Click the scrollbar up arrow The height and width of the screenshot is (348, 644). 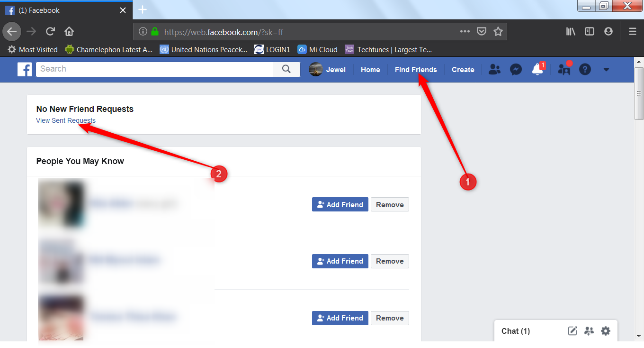click(x=639, y=61)
